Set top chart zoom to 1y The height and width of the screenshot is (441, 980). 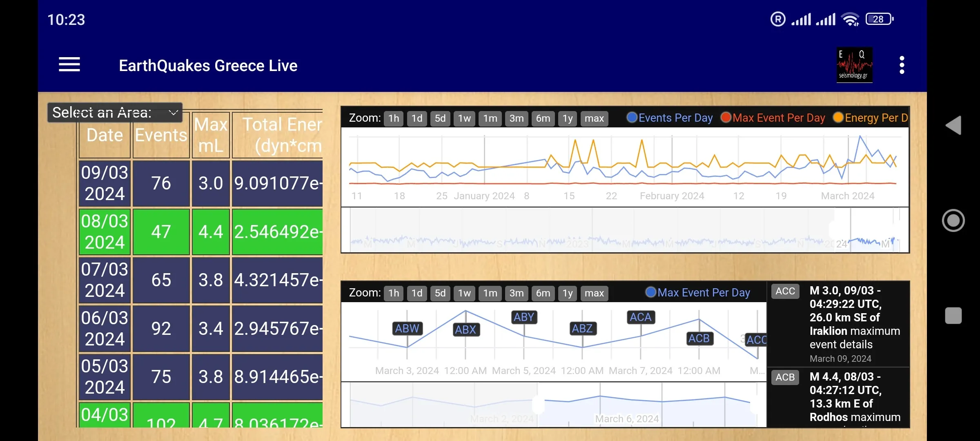pyautogui.click(x=568, y=118)
